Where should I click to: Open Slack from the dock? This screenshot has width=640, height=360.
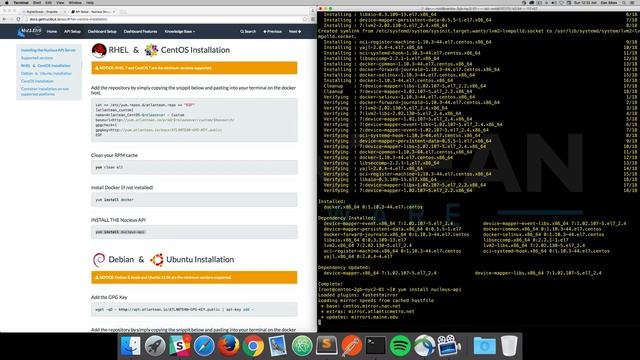coord(180,346)
